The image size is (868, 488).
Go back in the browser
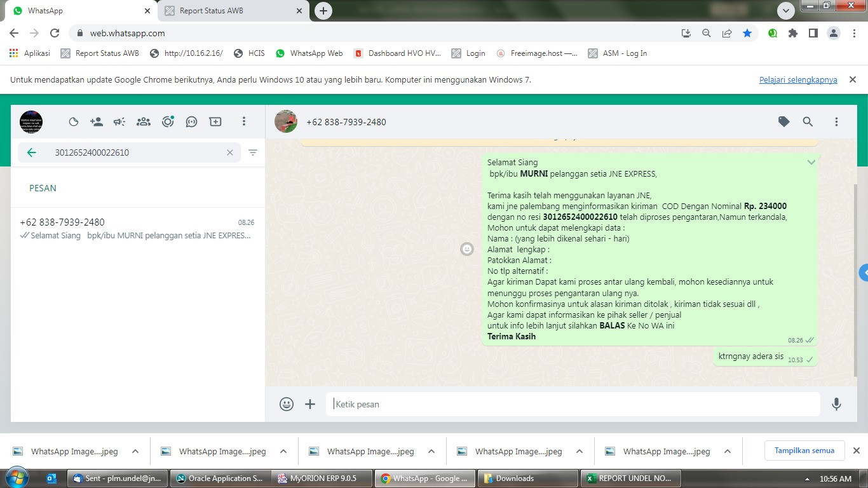(14, 33)
